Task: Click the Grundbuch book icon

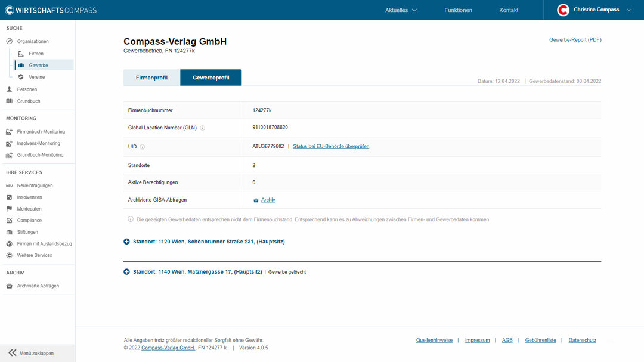Action: click(x=10, y=101)
